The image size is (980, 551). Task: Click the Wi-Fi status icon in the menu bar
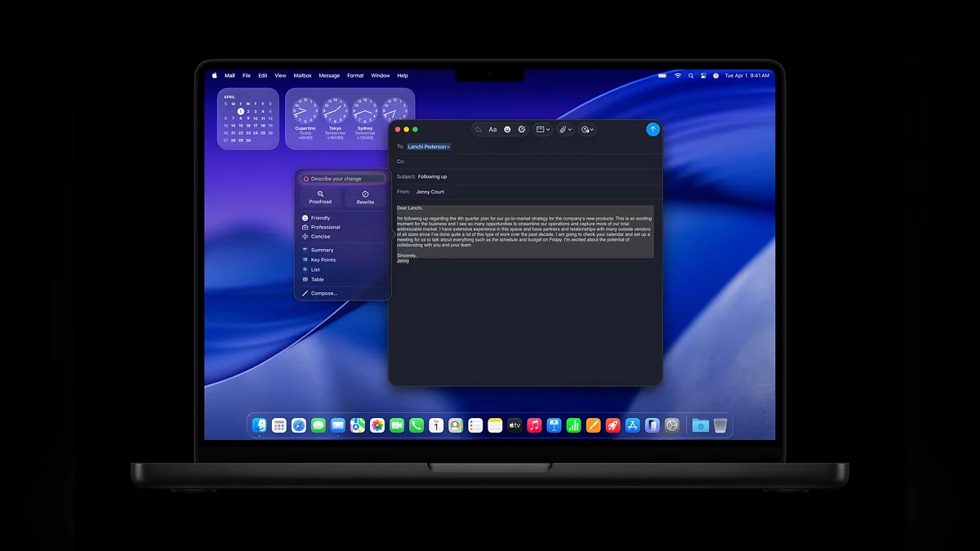[677, 75]
